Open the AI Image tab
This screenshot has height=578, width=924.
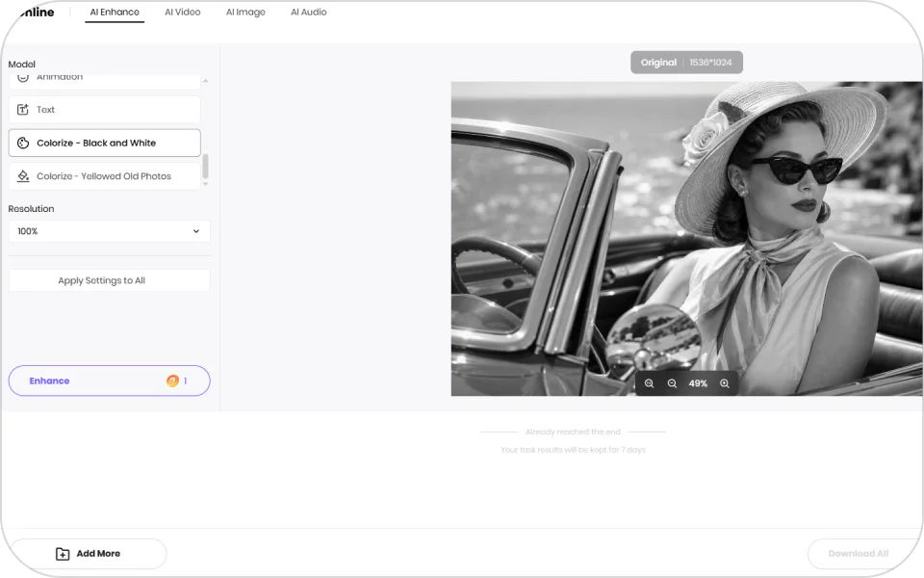(245, 12)
